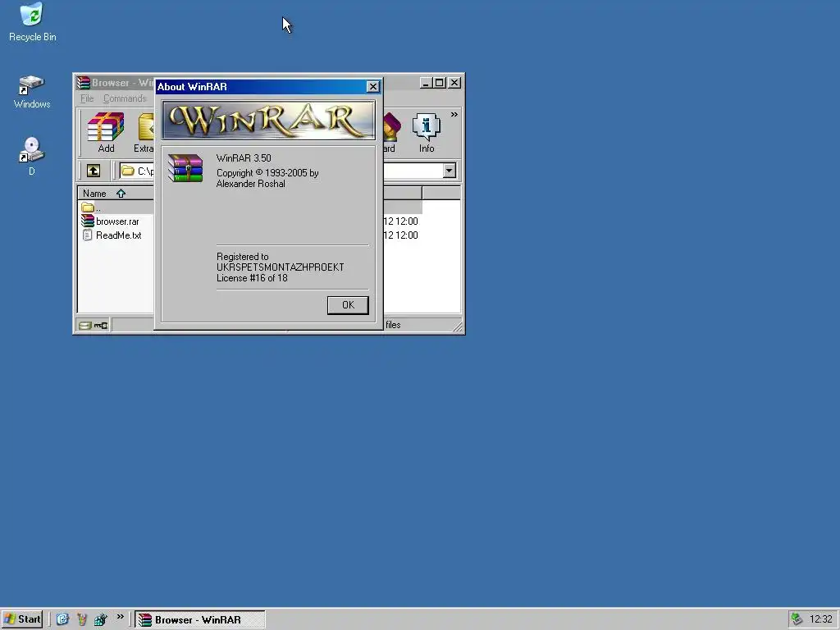Click the WinRAR logo banner image

tap(268, 121)
